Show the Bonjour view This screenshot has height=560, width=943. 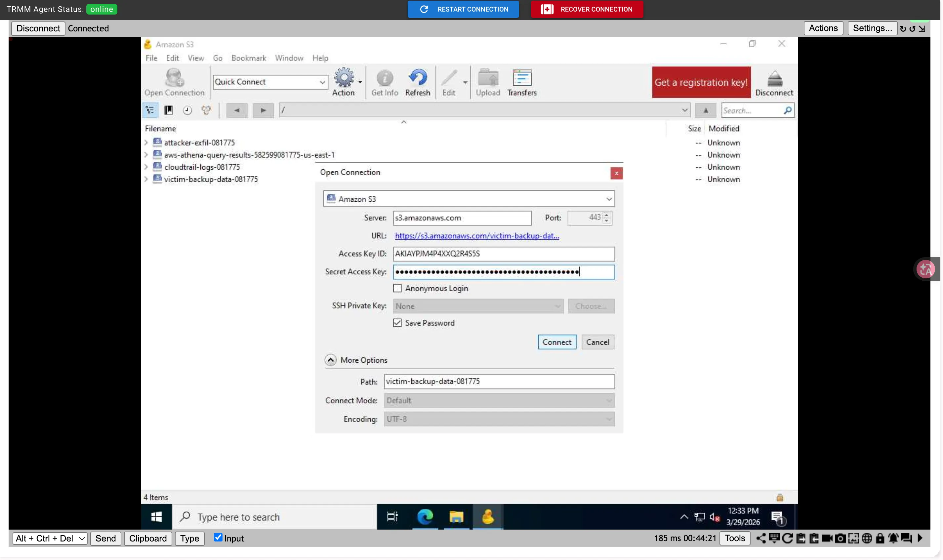pos(206,110)
